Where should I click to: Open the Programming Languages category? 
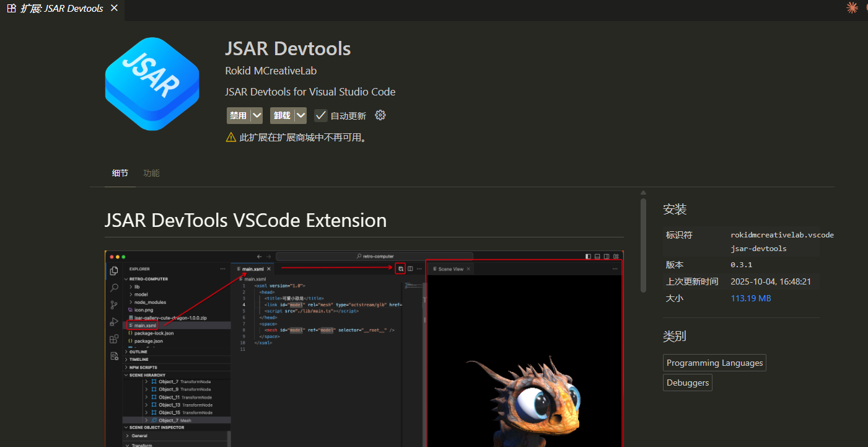(714, 363)
